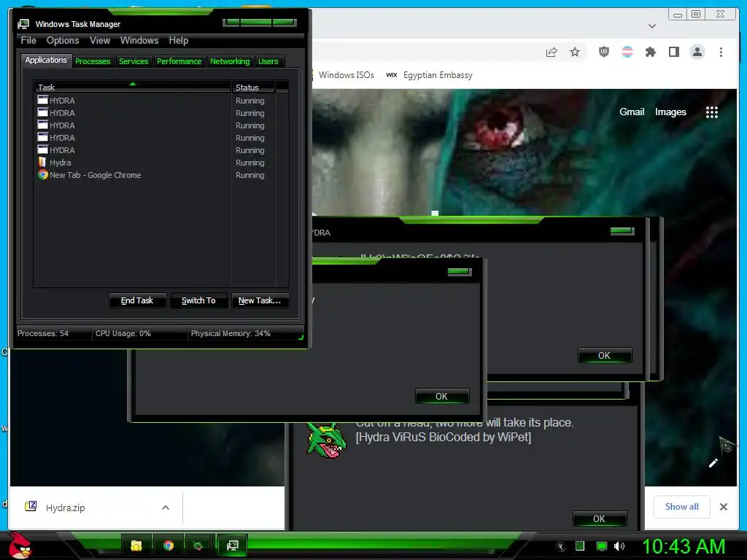Open the File menu in Task Manager
The width and height of the screenshot is (747, 560).
pos(28,41)
